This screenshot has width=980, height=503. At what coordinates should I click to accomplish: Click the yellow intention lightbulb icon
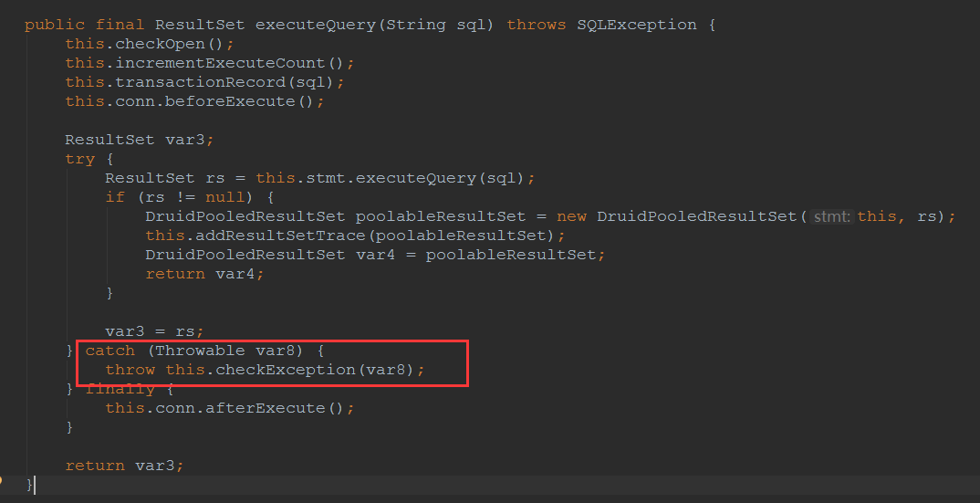2,478
